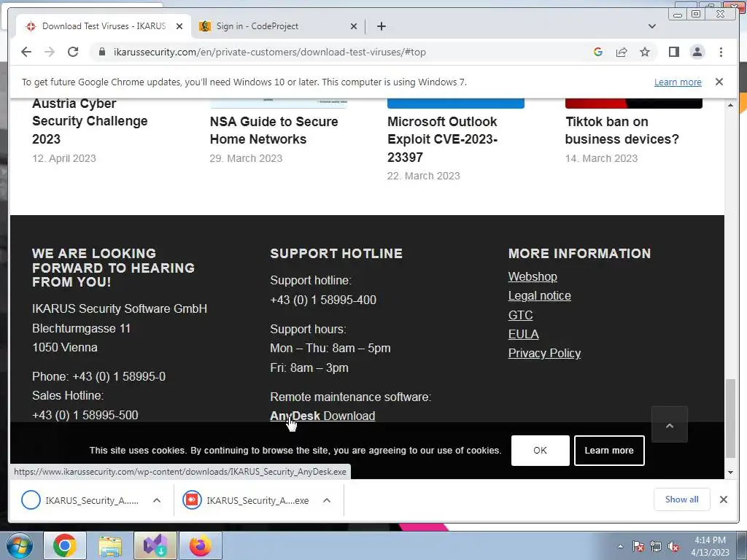Image resolution: width=747 pixels, height=560 pixels.
Task: Open the Webshop link
Action: pyautogui.click(x=533, y=276)
